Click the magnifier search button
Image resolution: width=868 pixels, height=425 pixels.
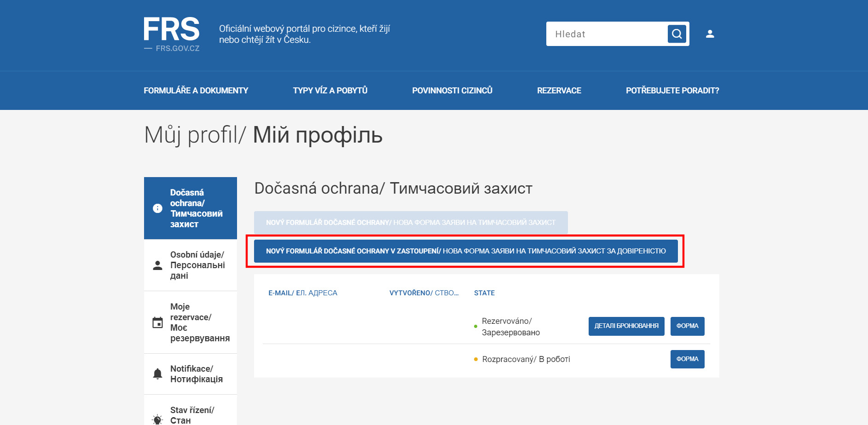677,34
